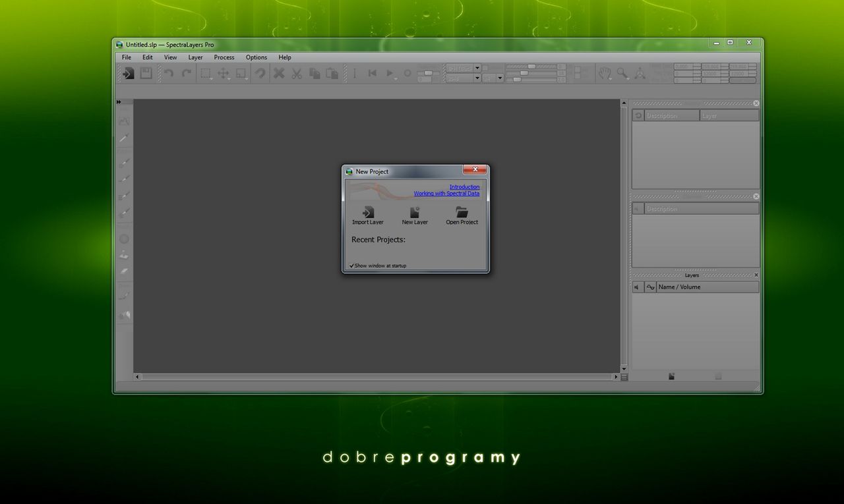Screen dimensions: 844x504
Task: Open the Edit menu
Action: pyautogui.click(x=148, y=57)
